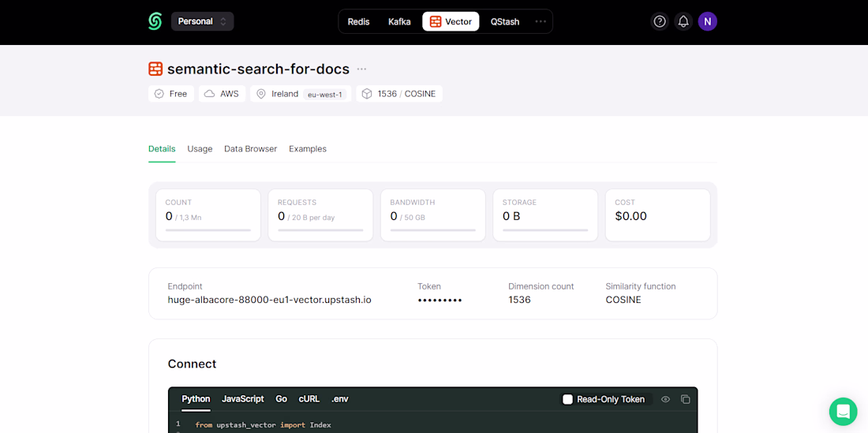
Task: Switch to the Data Browser tab
Action: 250,149
